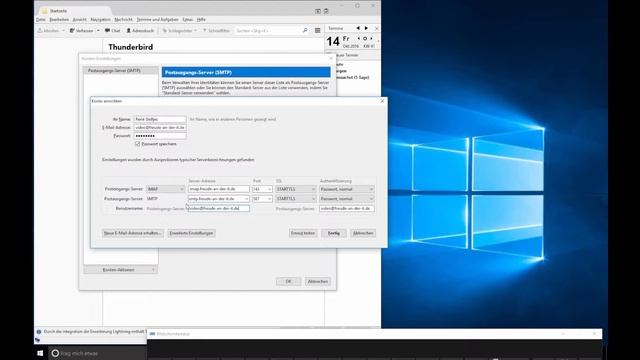Toggle the Schnellfilter toolbar button
The width and height of the screenshot is (640, 360).
pos(217,31)
